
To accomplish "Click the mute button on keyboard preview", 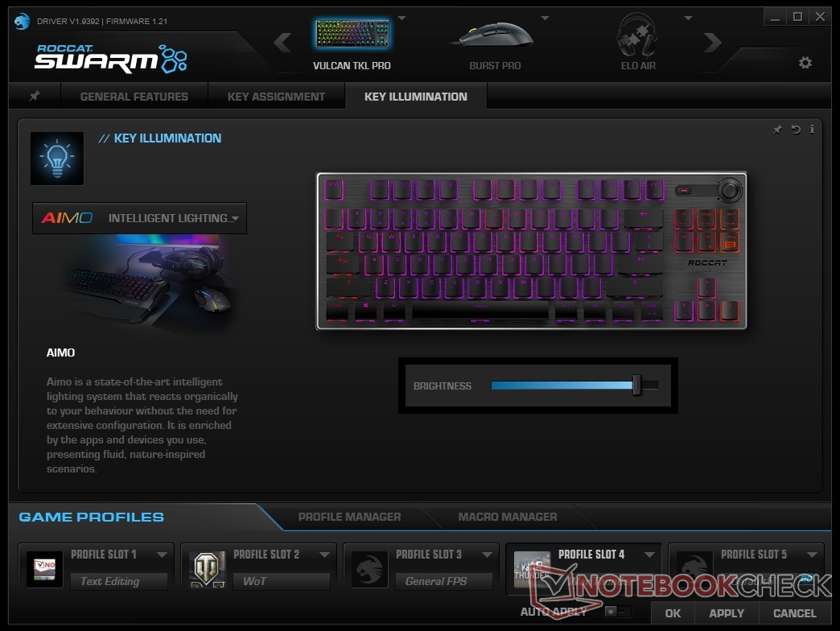I will 683,190.
